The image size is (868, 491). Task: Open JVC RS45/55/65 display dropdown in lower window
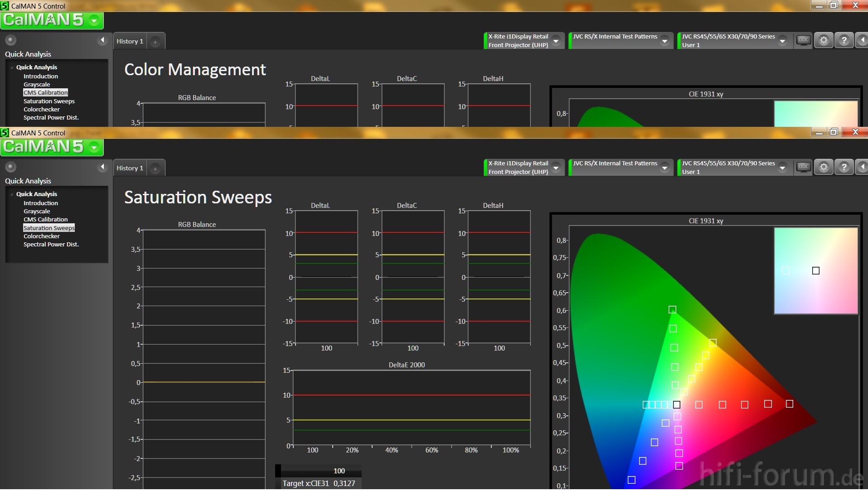(782, 168)
